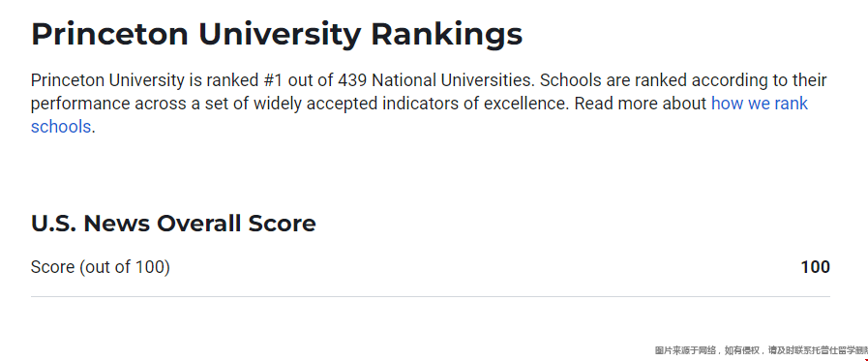Click 'Schools are ranked' sentence start
Image resolution: width=868 pixels, height=361 pixels.
[x=613, y=80]
